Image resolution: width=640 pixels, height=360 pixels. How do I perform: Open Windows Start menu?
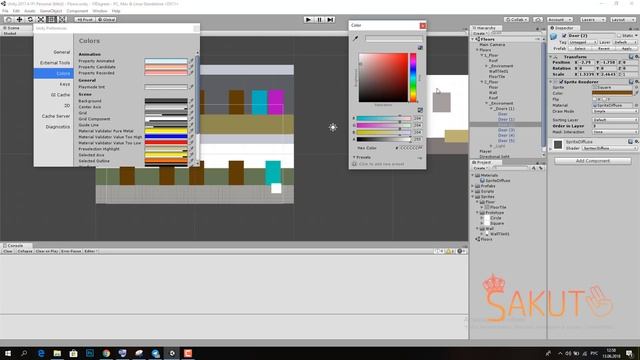tap(8, 353)
